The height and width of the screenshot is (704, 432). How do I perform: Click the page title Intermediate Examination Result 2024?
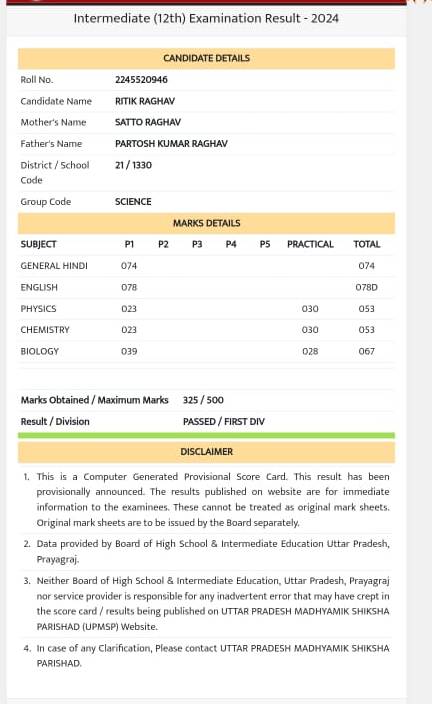pyautogui.click(x=206, y=18)
